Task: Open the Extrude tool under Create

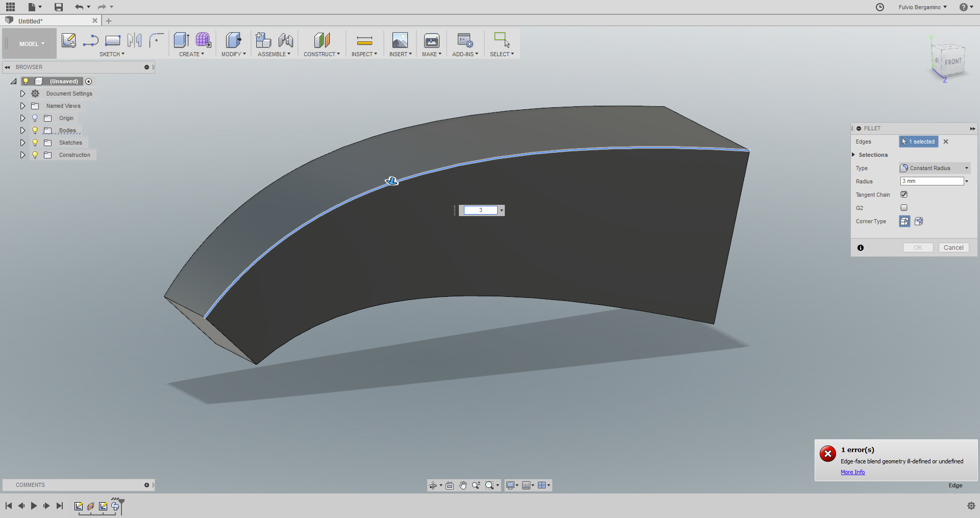Action: [181, 41]
